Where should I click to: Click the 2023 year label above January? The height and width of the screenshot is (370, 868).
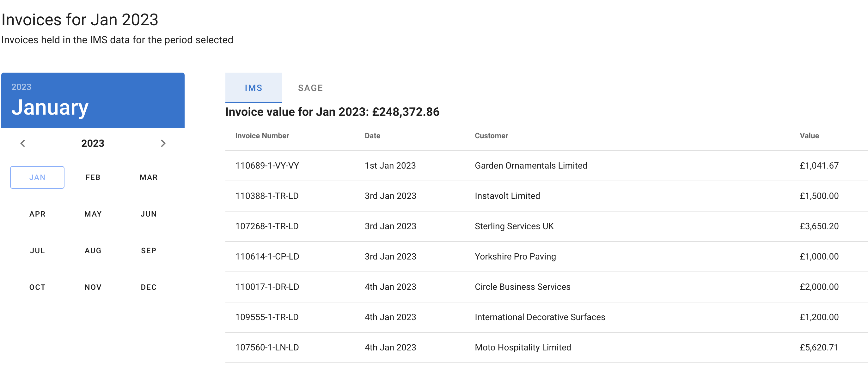point(21,87)
